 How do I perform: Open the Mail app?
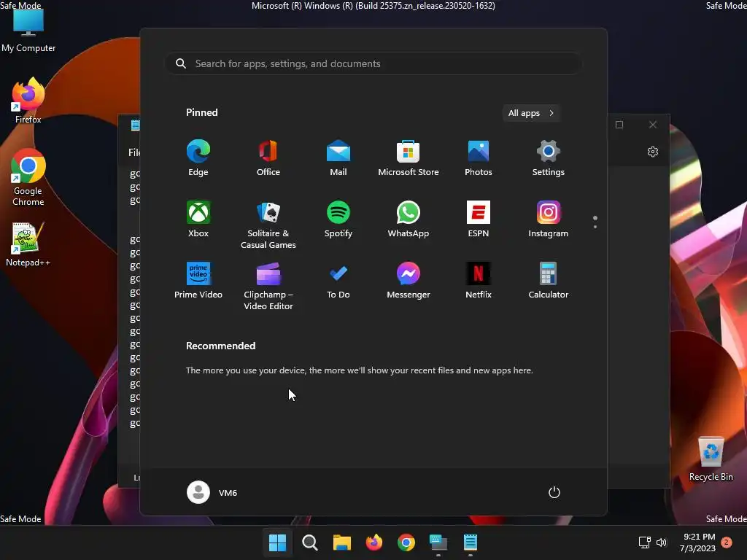[x=338, y=158]
